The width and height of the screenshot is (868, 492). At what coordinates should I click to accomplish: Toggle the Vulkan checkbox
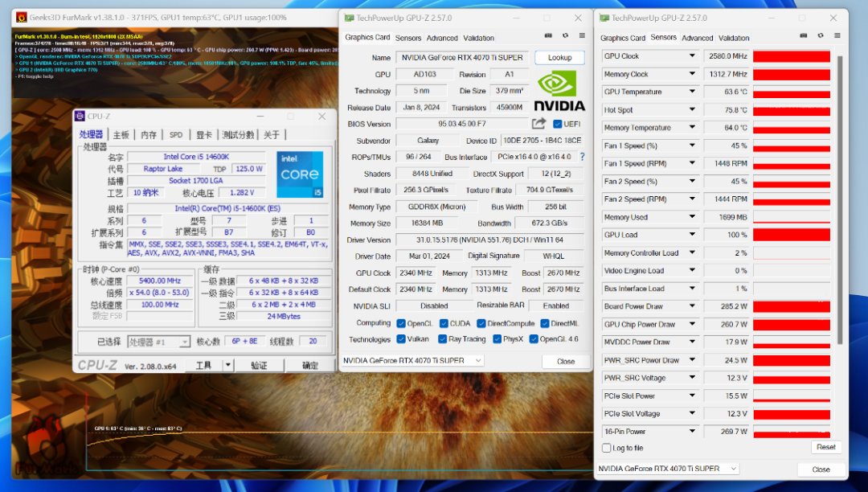coord(401,338)
